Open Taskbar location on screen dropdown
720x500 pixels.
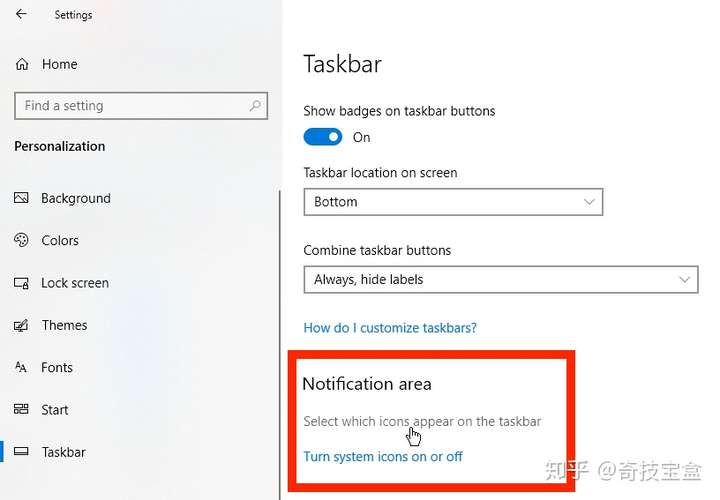click(x=453, y=202)
